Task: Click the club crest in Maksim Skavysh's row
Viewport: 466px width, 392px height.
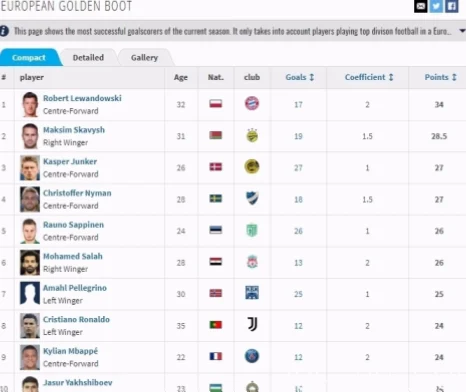Action: [x=252, y=135]
